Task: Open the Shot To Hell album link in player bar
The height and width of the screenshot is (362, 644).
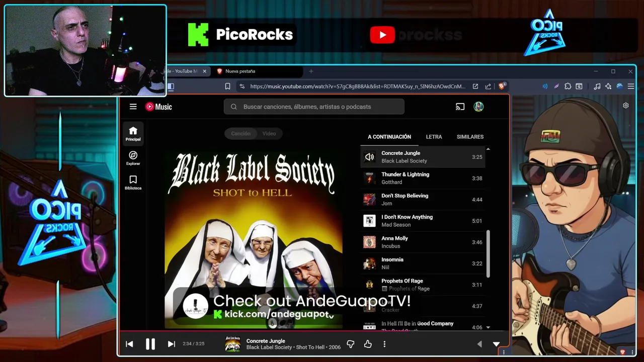Action: point(310,347)
